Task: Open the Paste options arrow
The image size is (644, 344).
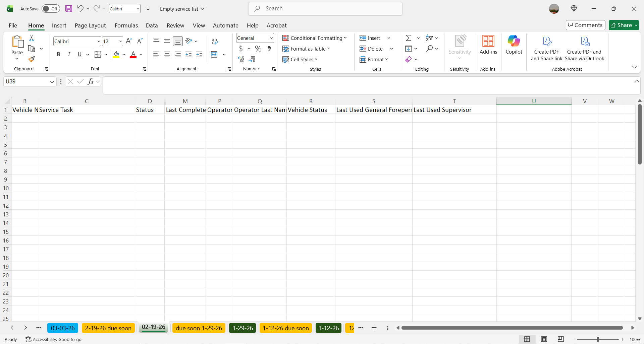Action: pyautogui.click(x=17, y=59)
